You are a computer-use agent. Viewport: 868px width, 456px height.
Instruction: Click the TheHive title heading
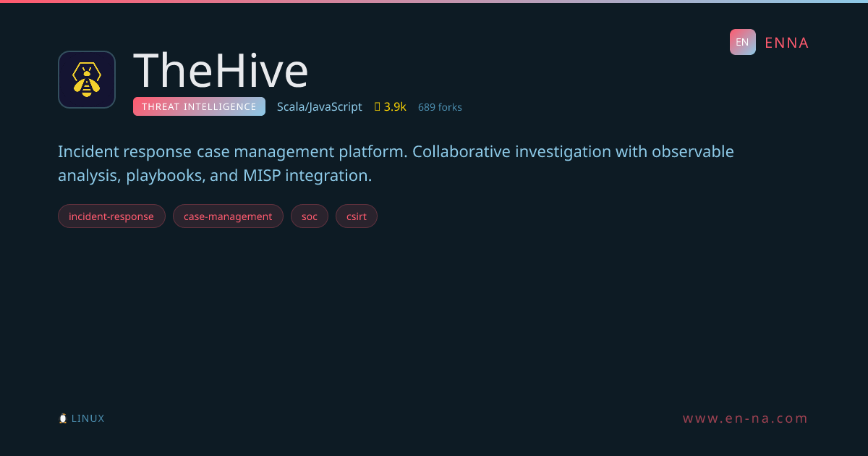(x=221, y=70)
